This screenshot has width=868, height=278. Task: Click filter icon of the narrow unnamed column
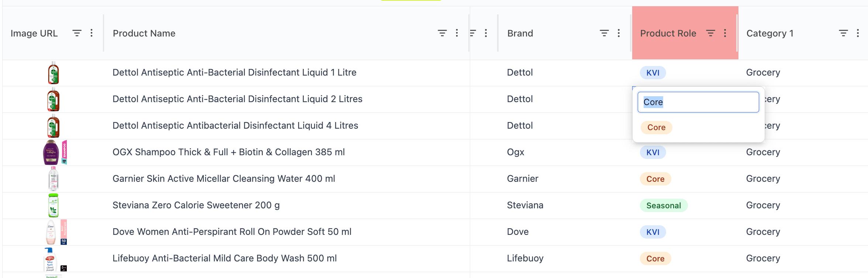pyautogui.click(x=473, y=33)
